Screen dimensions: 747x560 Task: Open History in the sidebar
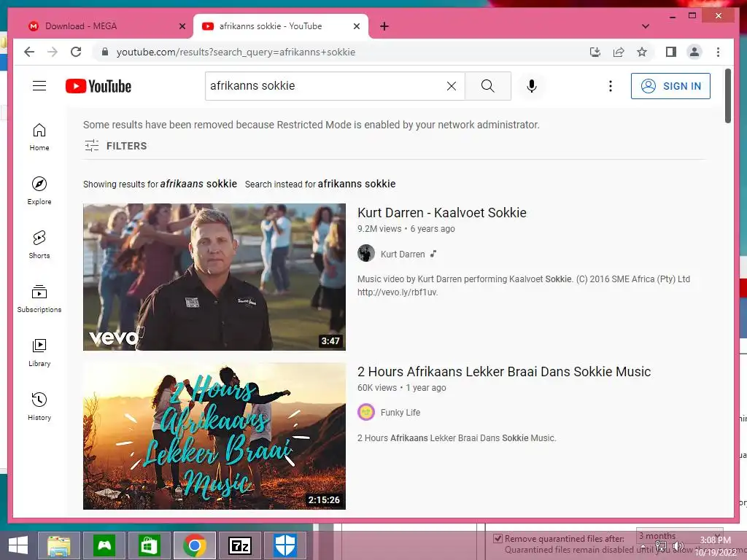39,406
